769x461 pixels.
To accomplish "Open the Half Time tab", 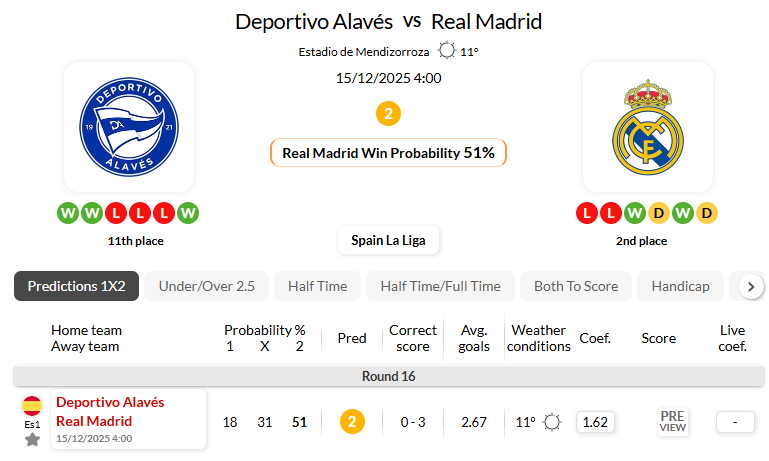I will pyautogui.click(x=317, y=286).
